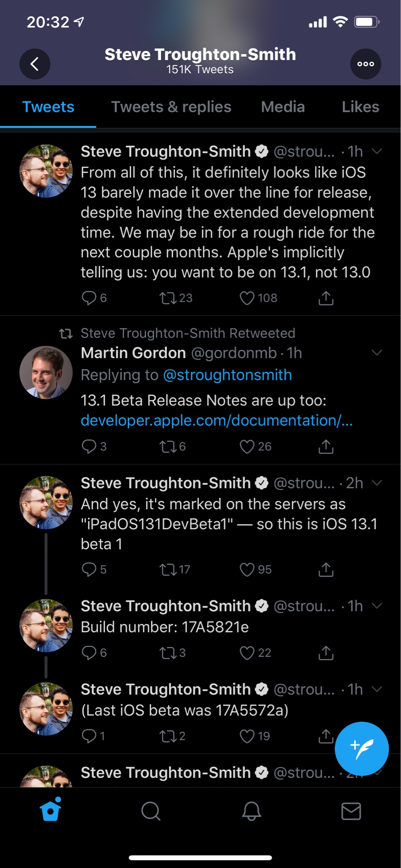Like the iOS 13 barely made it tweet

247,298
